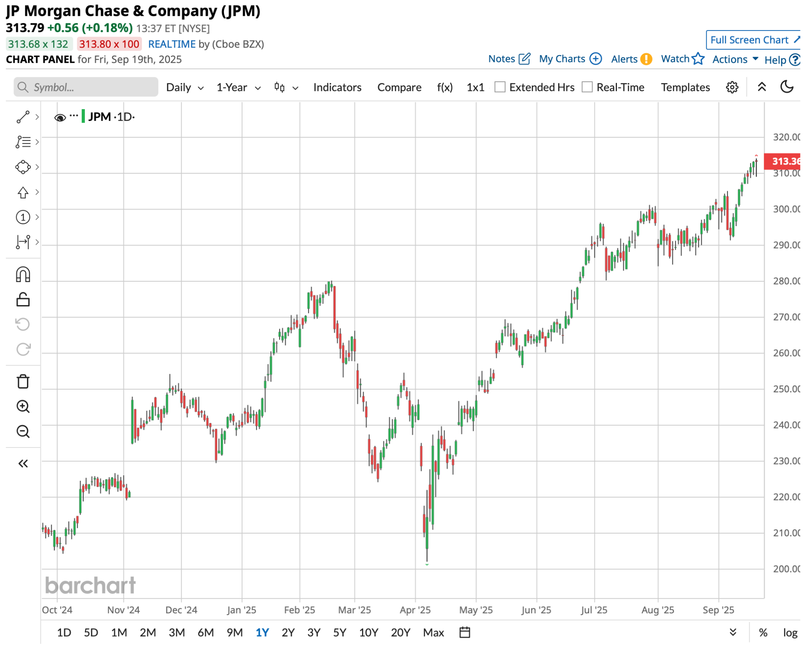The width and height of the screenshot is (812, 651).
Task: Click the red 313.36 price label
Action: pos(782,161)
